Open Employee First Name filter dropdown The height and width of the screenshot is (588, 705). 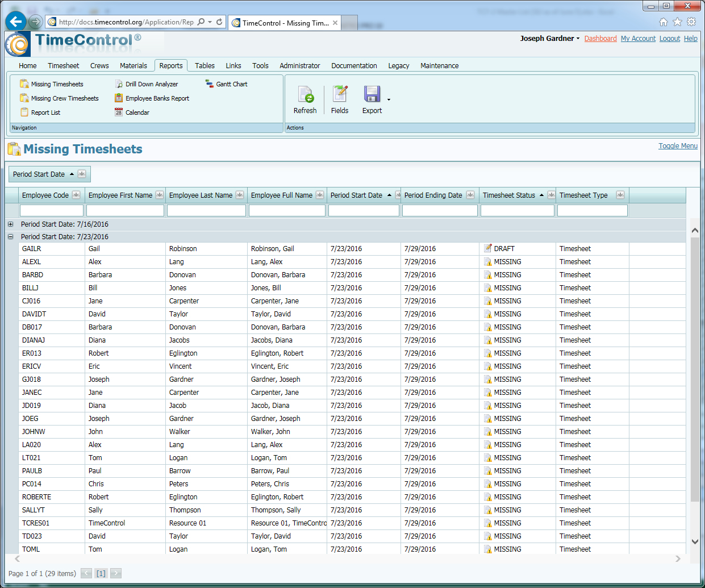click(x=160, y=195)
